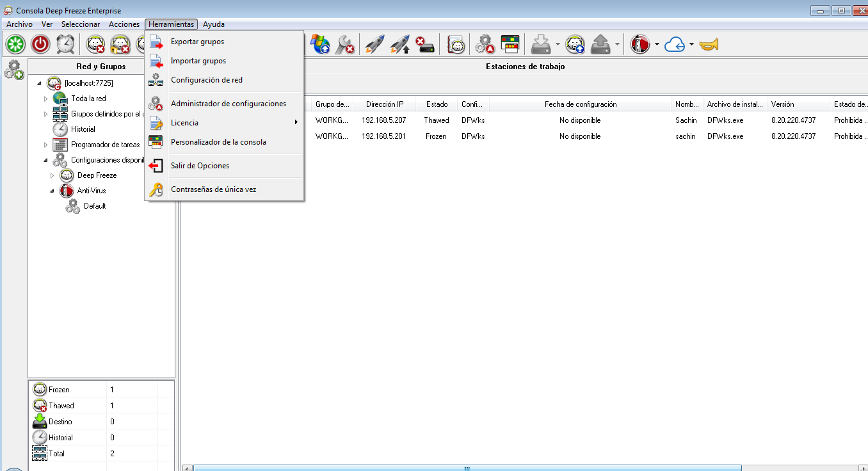Click the wrench with red X toolbar icon
Image resolution: width=868 pixels, height=471 pixels.
(x=345, y=44)
